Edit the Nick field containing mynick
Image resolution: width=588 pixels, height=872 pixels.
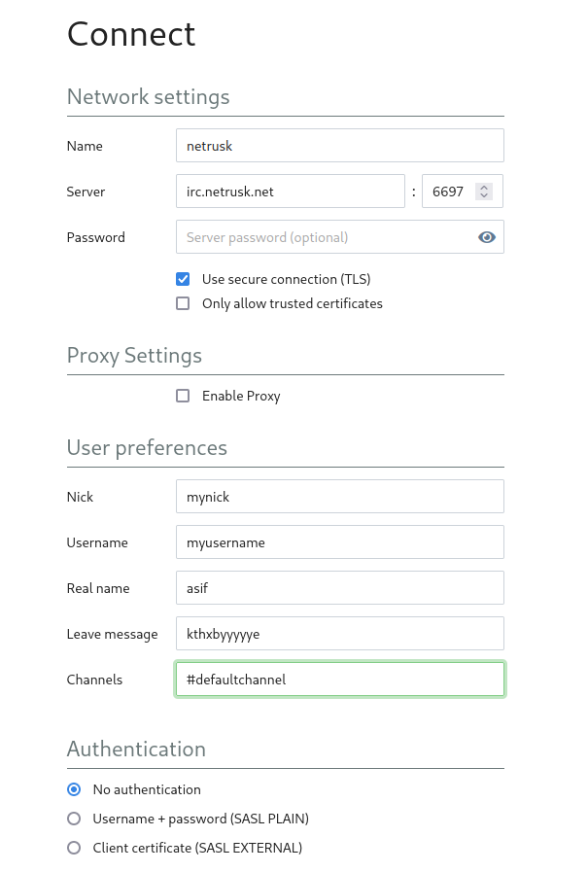(339, 497)
